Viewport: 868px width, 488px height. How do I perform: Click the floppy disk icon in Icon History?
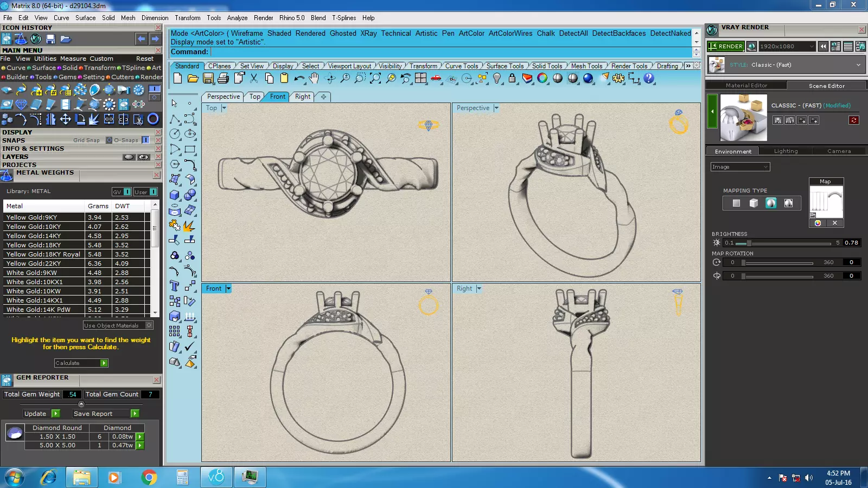[50, 39]
